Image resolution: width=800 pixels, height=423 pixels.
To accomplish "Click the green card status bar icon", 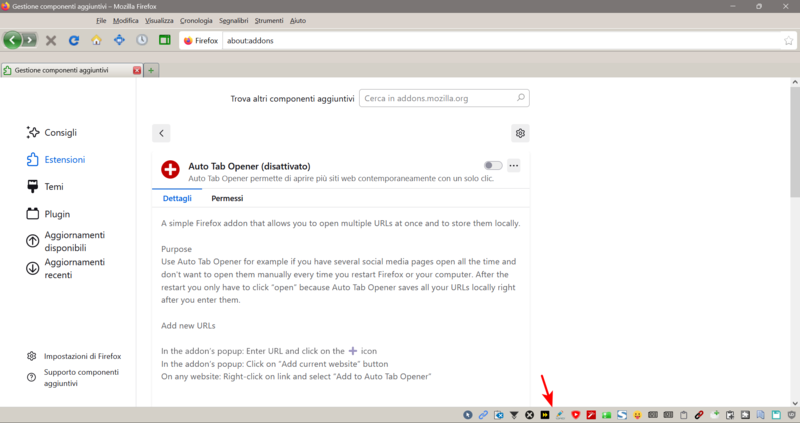I will point(607,415).
